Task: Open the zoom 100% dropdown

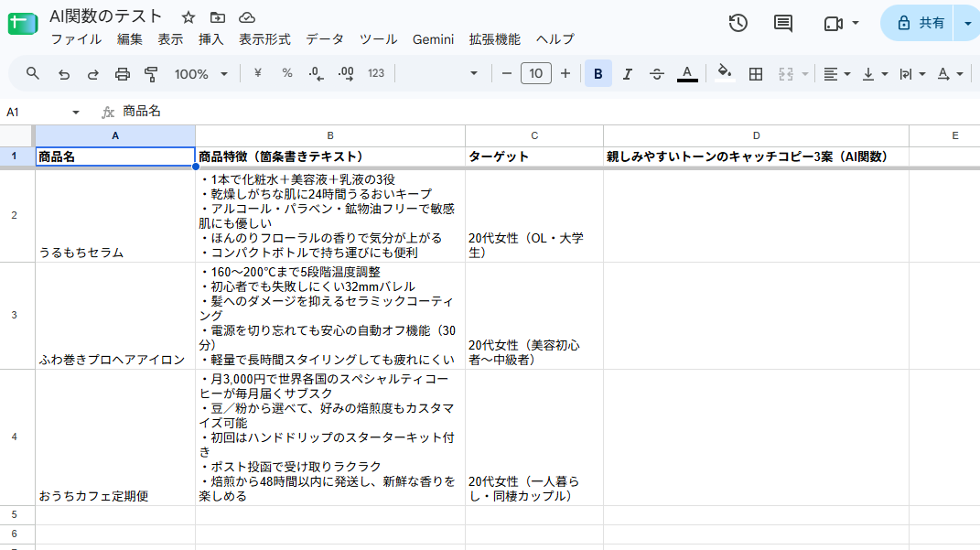Action: (x=200, y=74)
